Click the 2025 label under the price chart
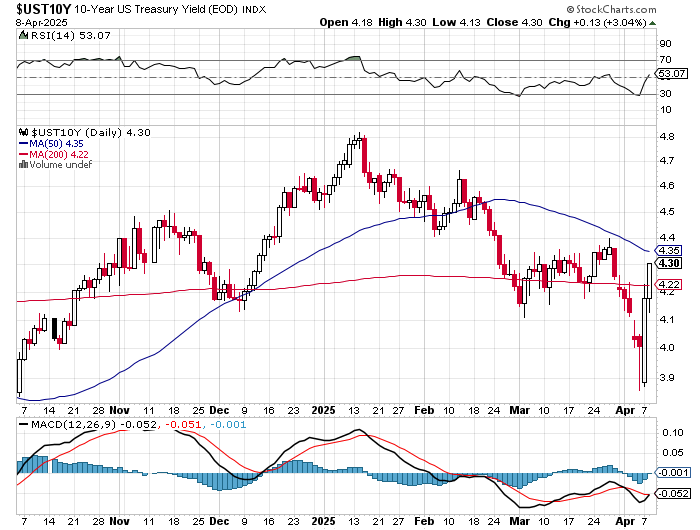Viewport: 700px width, 530px height. tap(323, 410)
